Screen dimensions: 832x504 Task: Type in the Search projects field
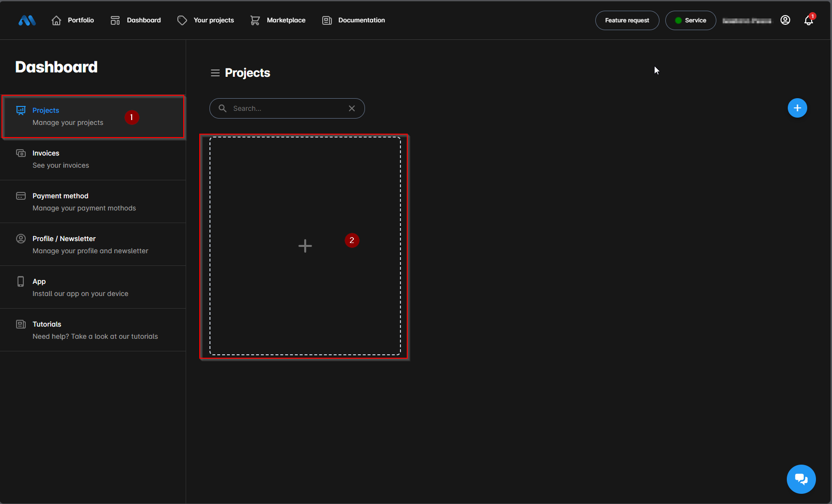coord(287,108)
